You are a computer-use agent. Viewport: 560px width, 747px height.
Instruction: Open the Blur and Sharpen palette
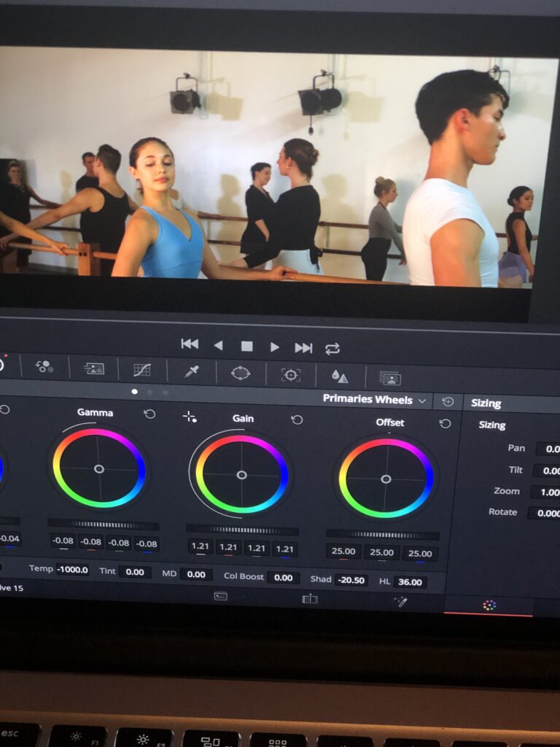[340, 376]
